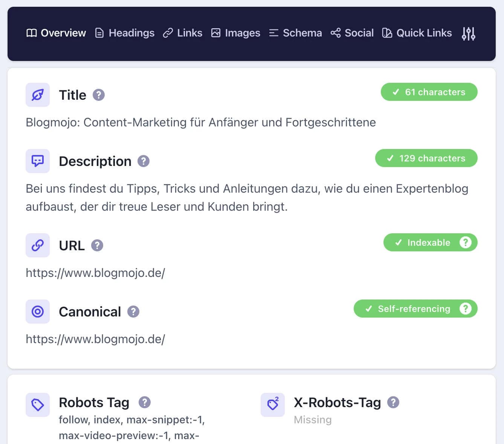Click the Robots Tag help icon
Image resolution: width=504 pixels, height=444 pixels.
[145, 402]
